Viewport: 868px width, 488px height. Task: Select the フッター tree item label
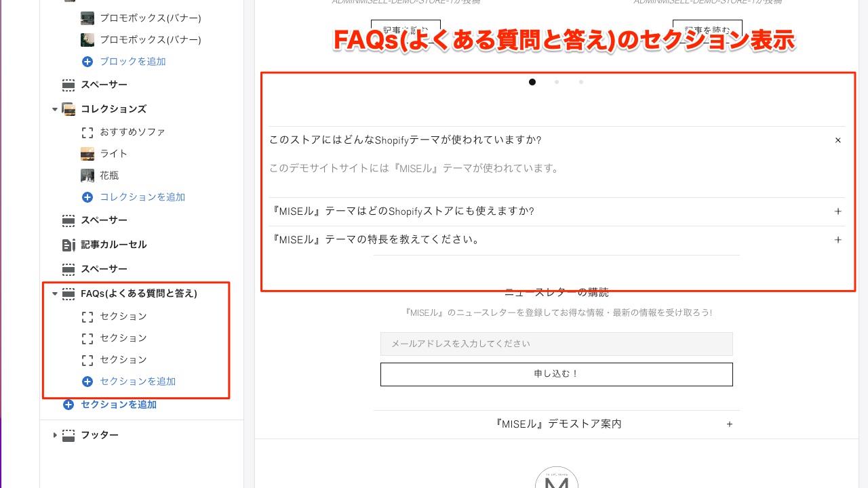pos(100,435)
